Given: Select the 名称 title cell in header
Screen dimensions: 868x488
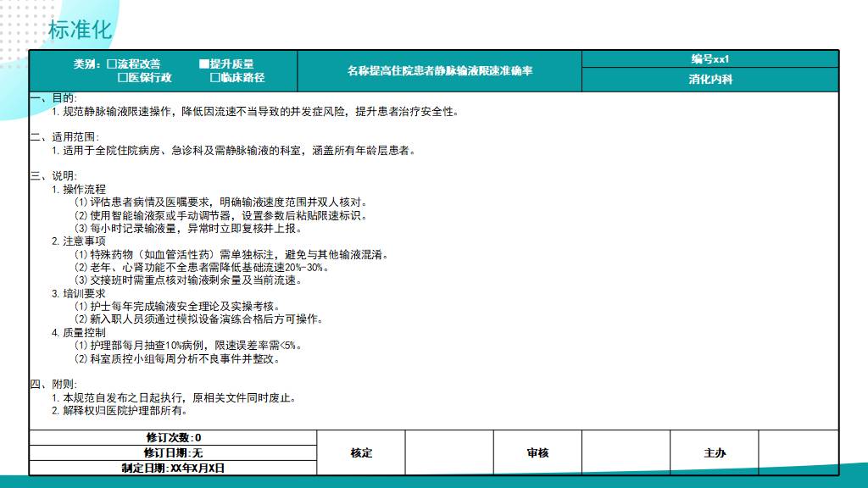Looking at the screenshot, I should point(439,71).
